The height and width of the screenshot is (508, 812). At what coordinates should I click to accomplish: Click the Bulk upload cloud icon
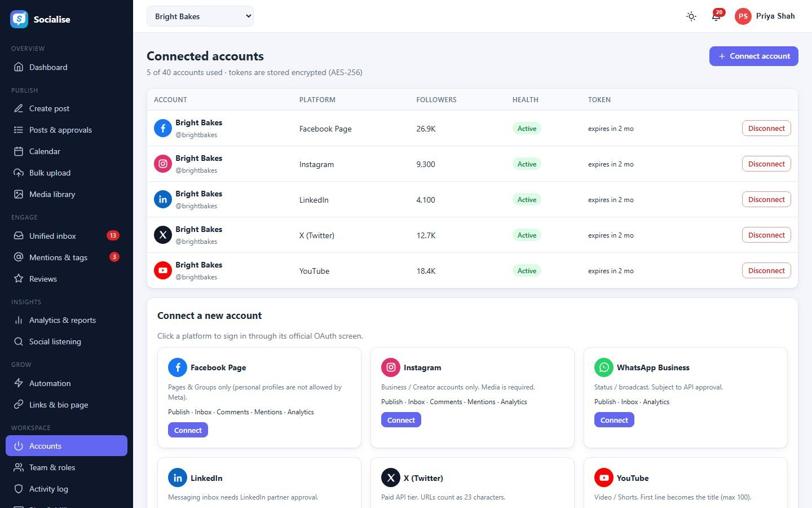(19, 173)
